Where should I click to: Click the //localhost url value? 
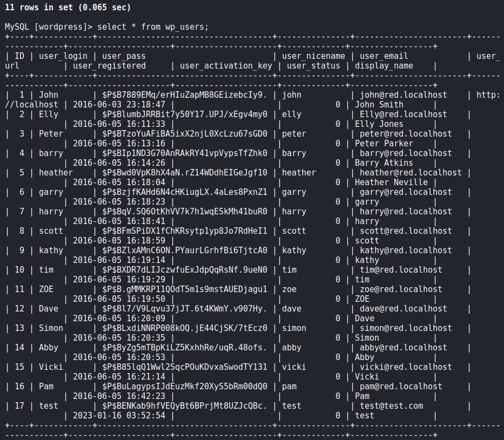click(x=31, y=105)
